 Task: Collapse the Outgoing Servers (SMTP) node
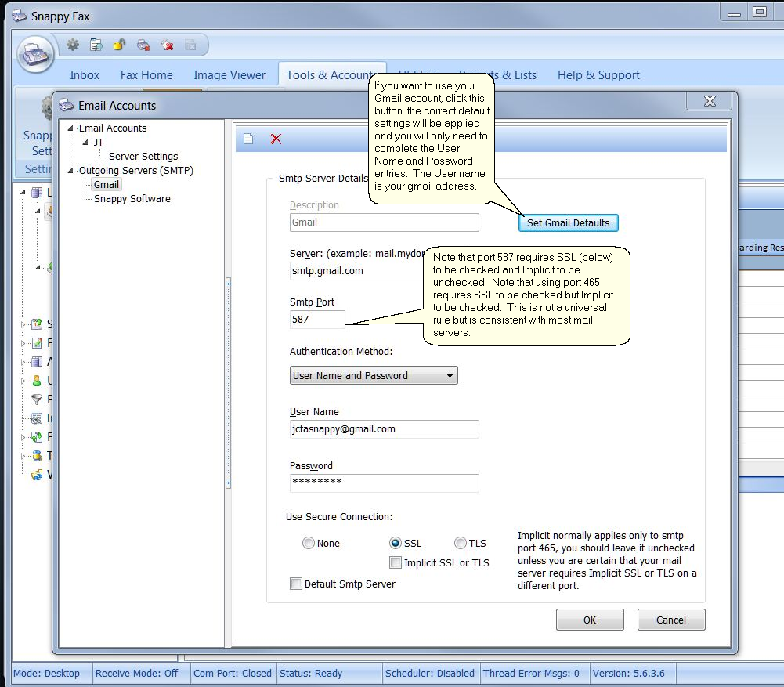70,171
